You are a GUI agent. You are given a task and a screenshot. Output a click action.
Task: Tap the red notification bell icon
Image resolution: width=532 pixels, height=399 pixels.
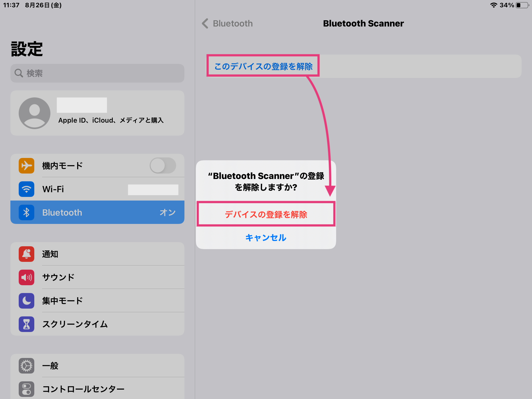coord(26,254)
